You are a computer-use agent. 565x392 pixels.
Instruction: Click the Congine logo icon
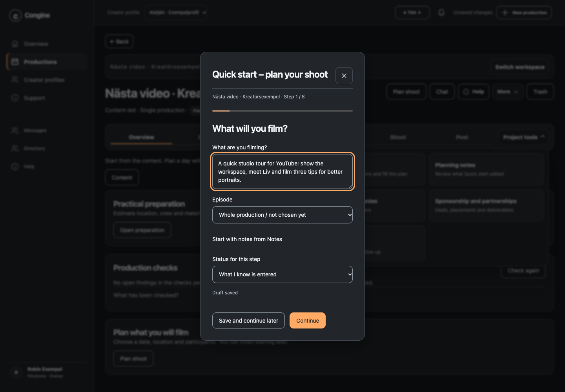click(15, 16)
